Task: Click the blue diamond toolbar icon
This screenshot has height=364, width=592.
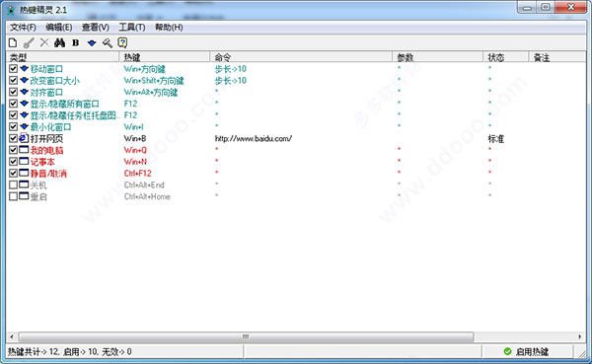Action: (92, 43)
